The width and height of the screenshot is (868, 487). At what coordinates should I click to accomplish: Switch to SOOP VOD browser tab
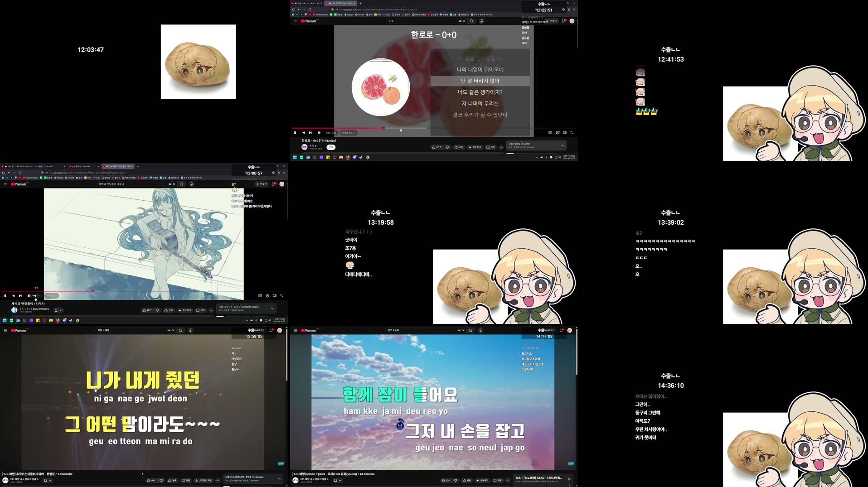click(50, 166)
